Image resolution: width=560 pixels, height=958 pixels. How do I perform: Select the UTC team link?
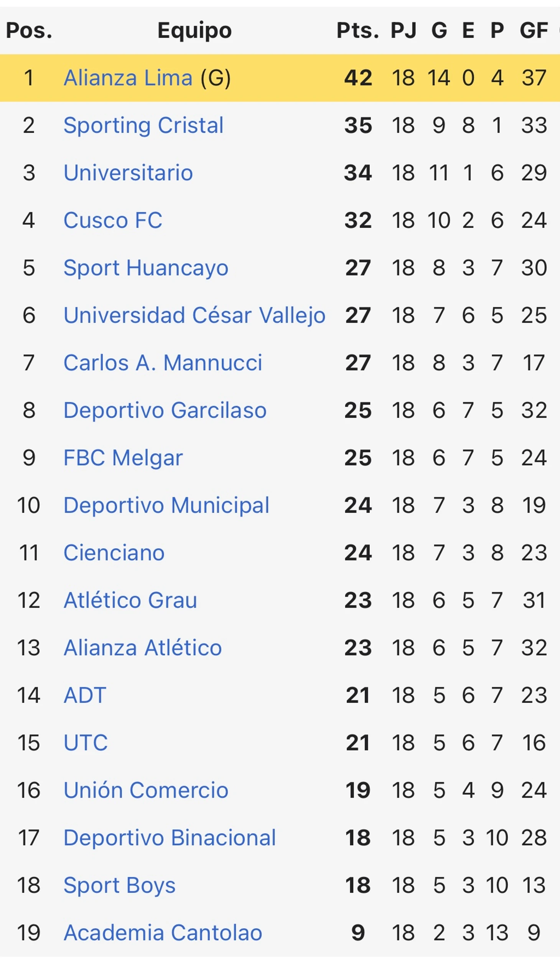86,742
